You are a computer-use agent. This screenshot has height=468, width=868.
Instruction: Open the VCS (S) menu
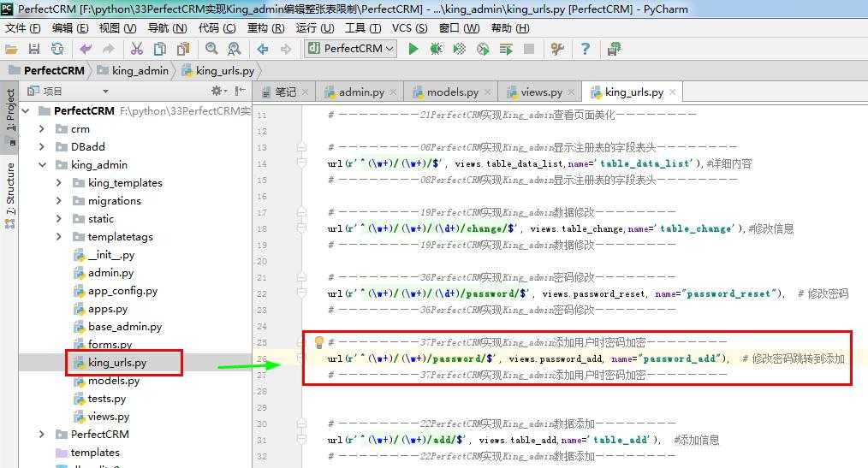point(410,27)
